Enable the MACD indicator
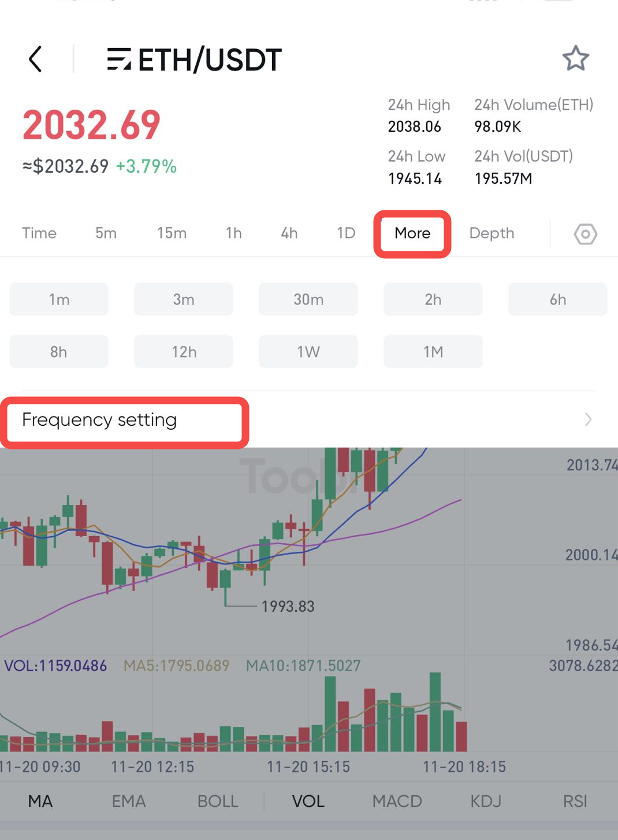 tap(397, 801)
